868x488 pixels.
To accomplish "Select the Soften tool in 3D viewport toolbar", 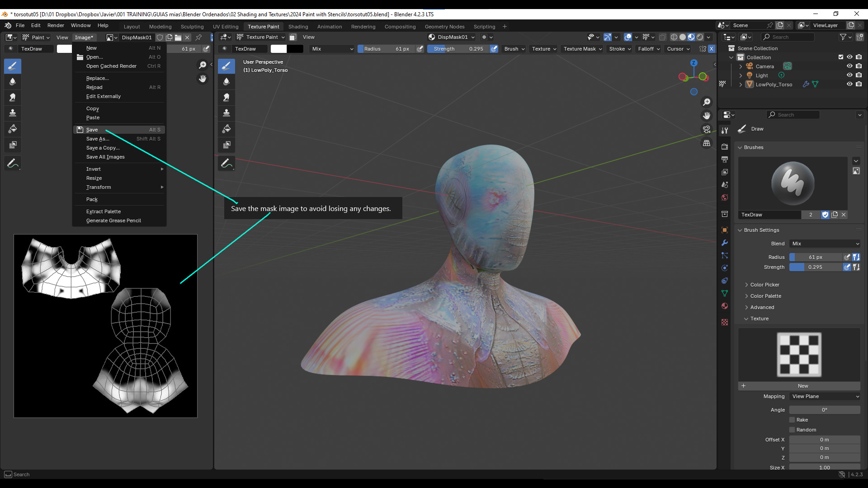I will [x=226, y=82].
